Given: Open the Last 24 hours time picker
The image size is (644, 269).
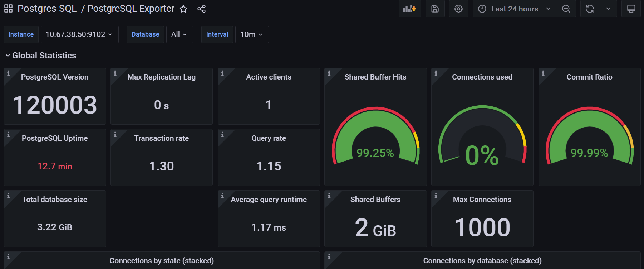Looking at the screenshot, I should click(515, 9).
